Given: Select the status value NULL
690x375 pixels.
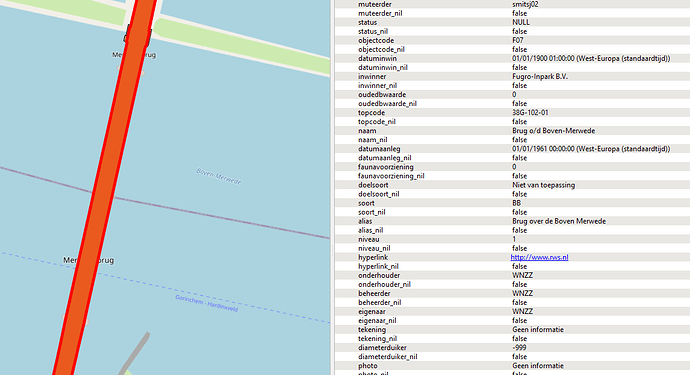Looking at the screenshot, I should [521, 22].
